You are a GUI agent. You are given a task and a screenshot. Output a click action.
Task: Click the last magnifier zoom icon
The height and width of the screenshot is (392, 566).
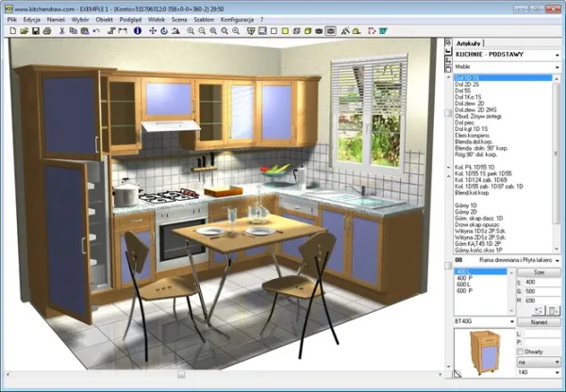pos(236,31)
